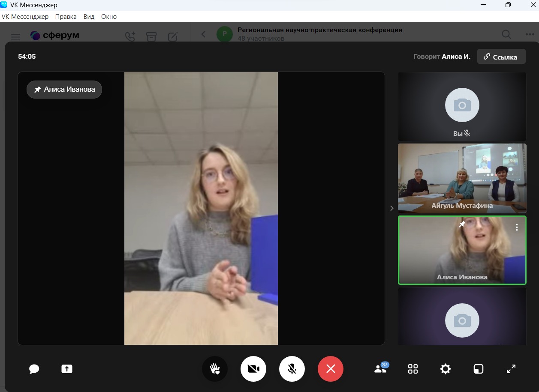Turn on the camera
Image resolution: width=539 pixels, height=392 pixels.
253,369
